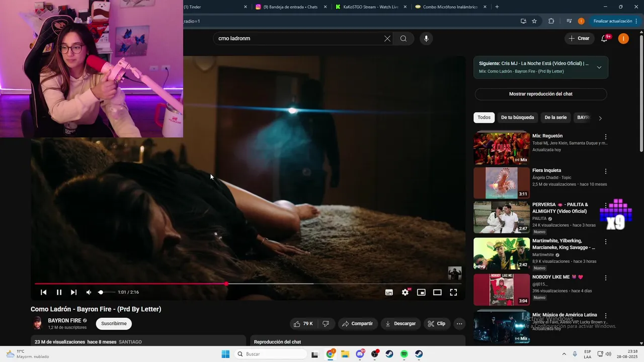Viewport: 644px width, 362px height.
Task: Open the Windows Start menu
Action: [225, 354]
